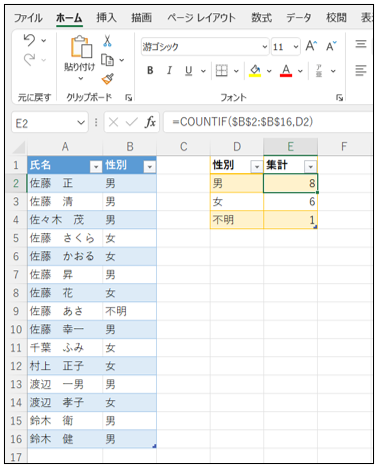Click the phonetic guide (furigana) icon
This screenshot has height=466, width=376.
pos(319,71)
